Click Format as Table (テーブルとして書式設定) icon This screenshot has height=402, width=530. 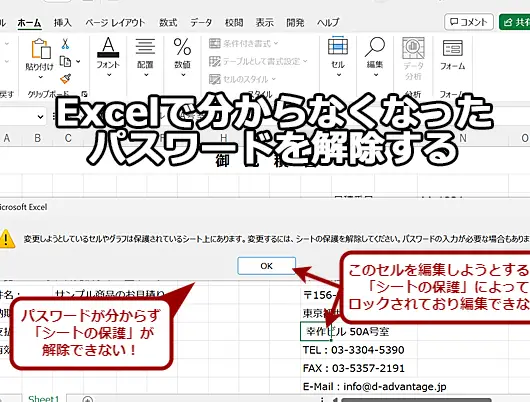point(215,61)
